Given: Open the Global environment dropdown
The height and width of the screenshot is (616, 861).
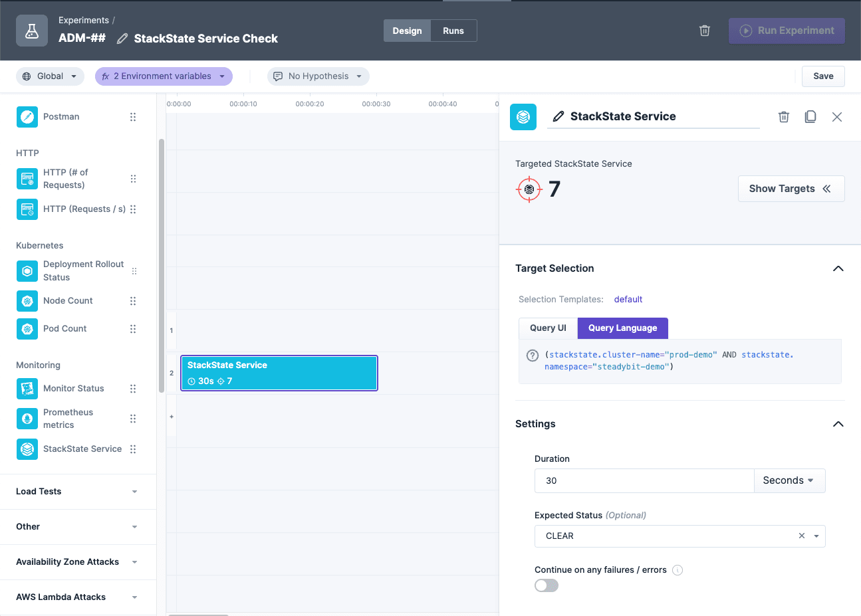Looking at the screenshot, I should point(49,76).
